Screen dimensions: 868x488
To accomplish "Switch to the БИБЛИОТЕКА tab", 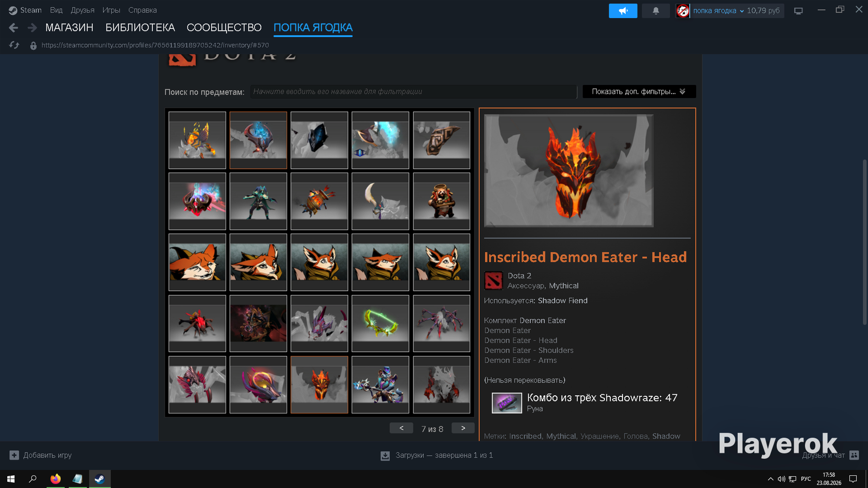I will 140,28.
